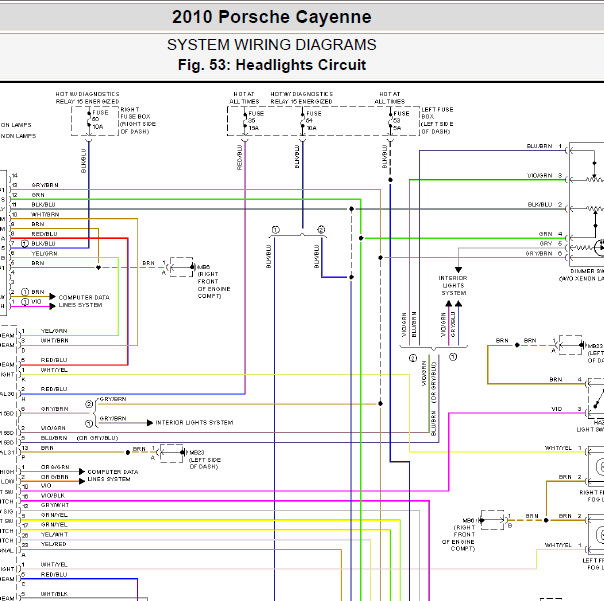Click the "VIO 3" hazard switch pin label

tap(566, 409)
